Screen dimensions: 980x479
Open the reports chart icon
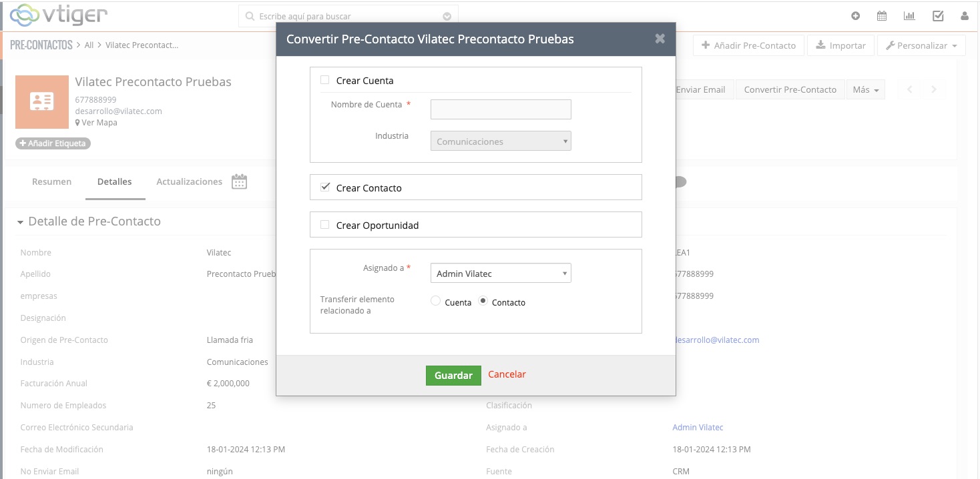(909, 16)
